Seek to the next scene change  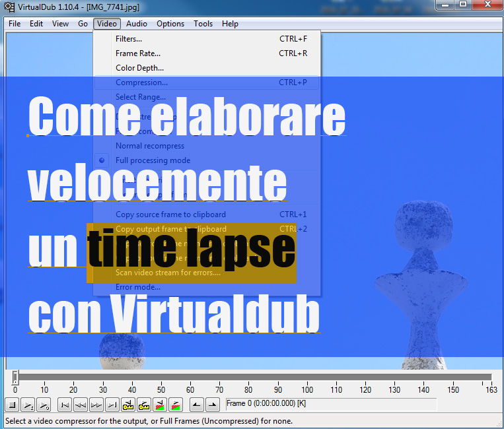click(x=176, y=405)
